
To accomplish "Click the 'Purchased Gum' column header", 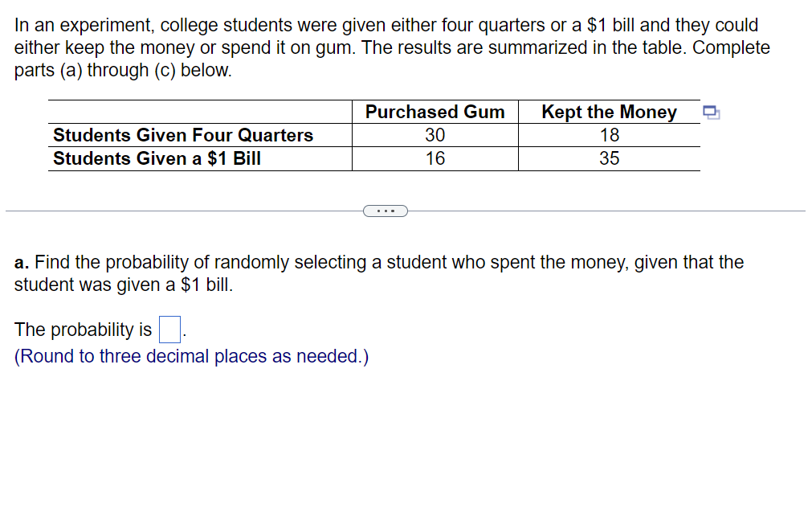I will coord(435,112).
